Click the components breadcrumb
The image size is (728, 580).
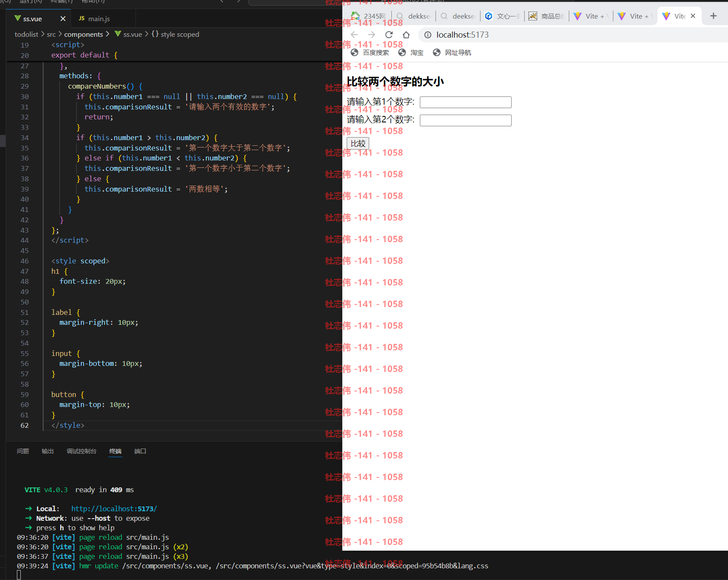[84, 34]
